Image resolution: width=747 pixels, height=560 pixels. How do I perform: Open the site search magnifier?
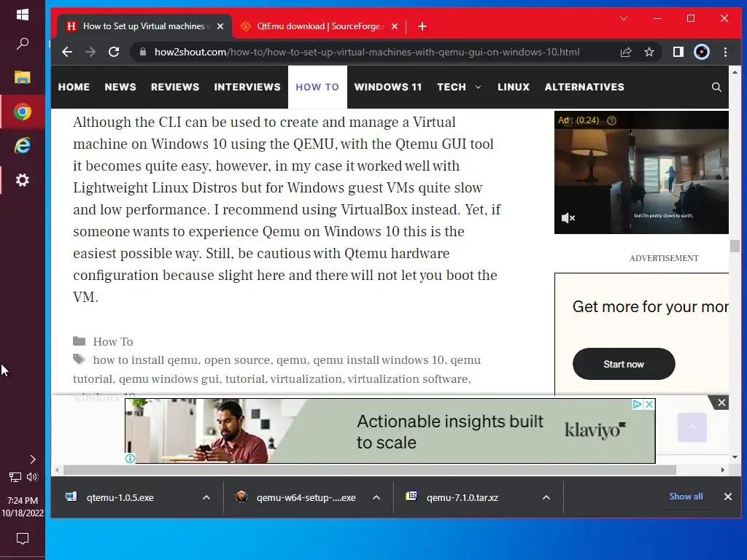coord(716,87)
